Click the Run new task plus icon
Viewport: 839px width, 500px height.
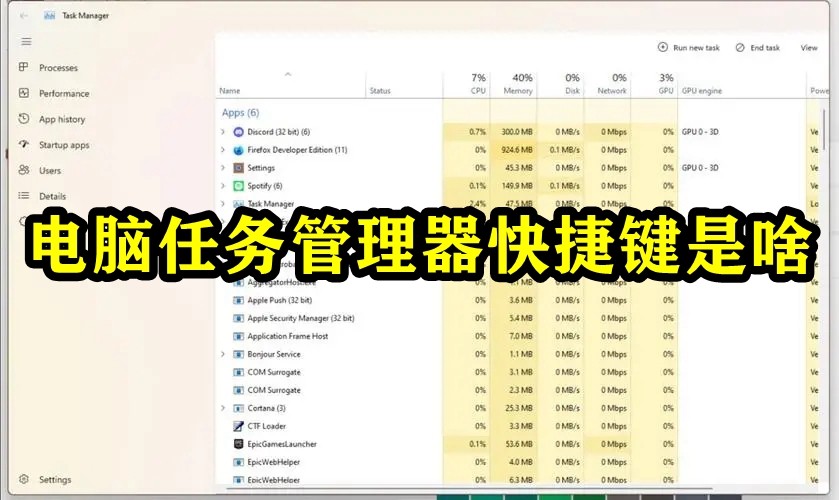click(662, 47)
